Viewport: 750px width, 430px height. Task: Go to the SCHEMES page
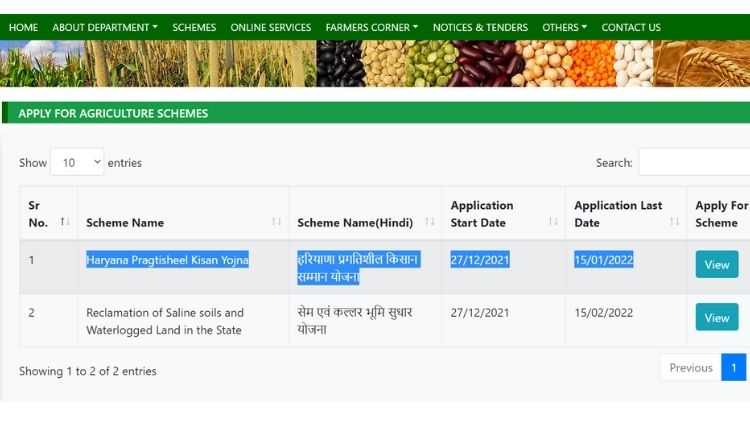click(194, 28)
